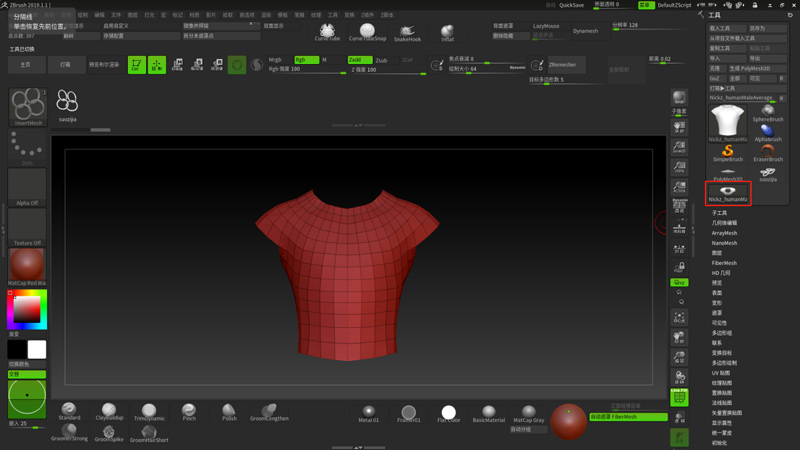Image resolution: width=800 pixels, height=450 pixels.
Task: Select the ClayBuildup brush
Action: point(108,411)
